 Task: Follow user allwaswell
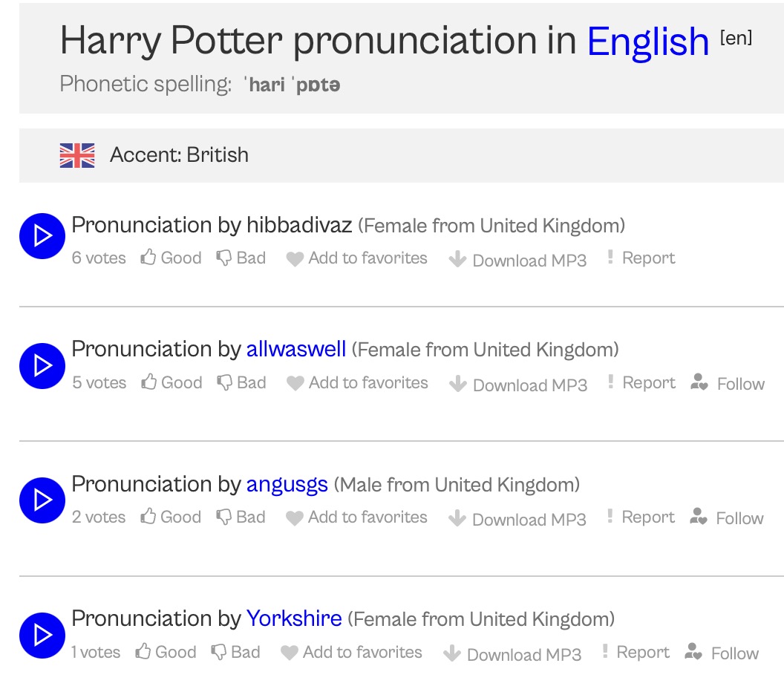(x=728, y=384)
